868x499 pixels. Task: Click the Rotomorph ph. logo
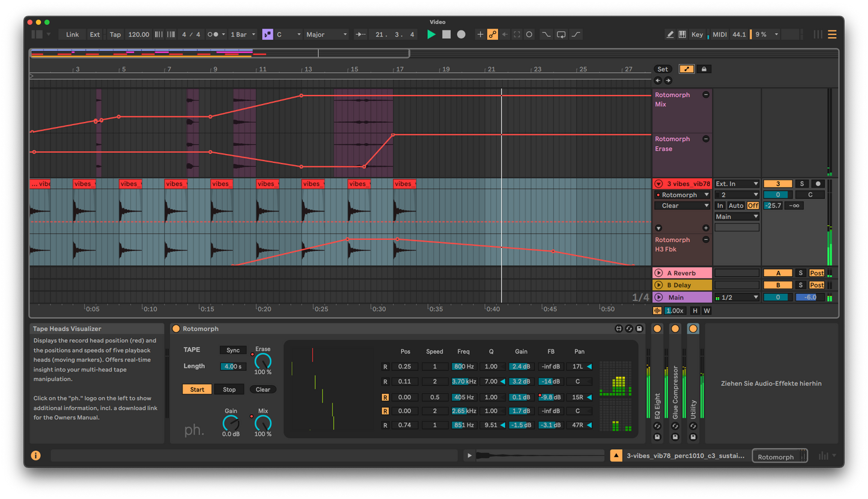click(x=193, y=430)
